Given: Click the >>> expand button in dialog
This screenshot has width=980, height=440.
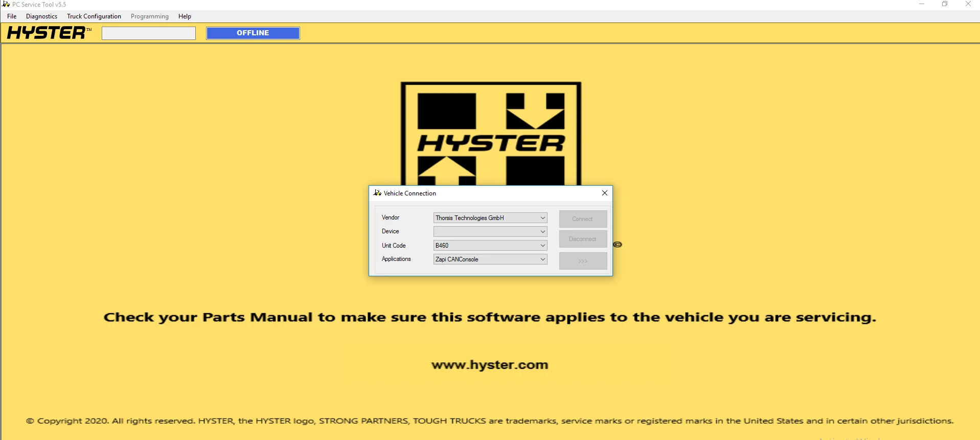Looking at the screenshot, I should pyautogui.click(x=583, y=261).
